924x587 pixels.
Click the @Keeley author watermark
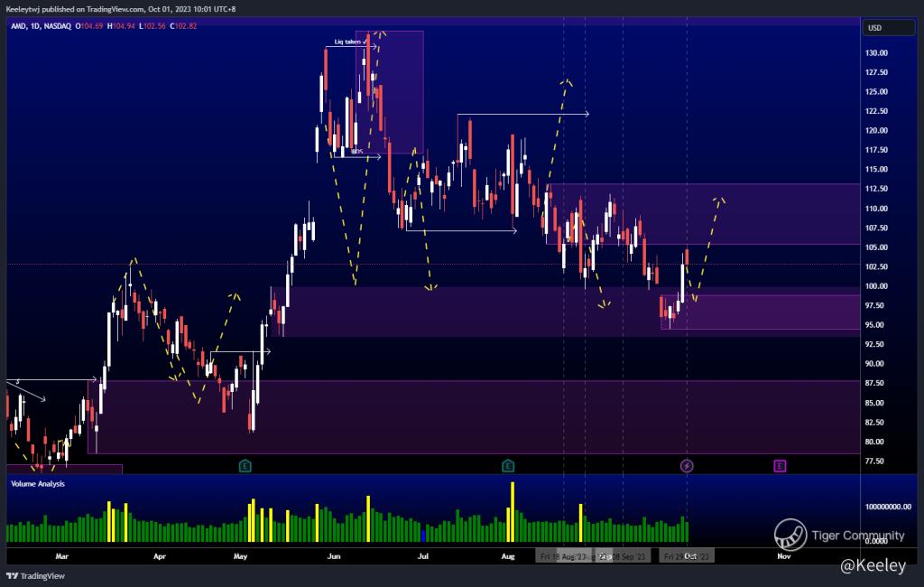click(x=871, y=565)
